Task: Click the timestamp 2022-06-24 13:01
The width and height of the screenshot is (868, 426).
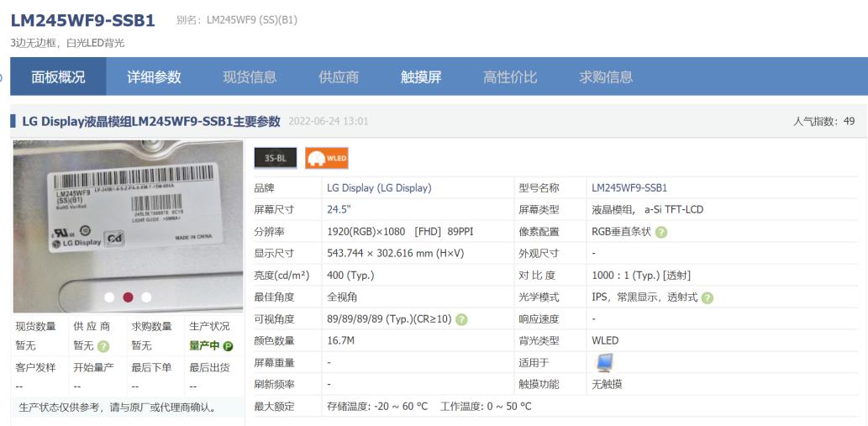Action: pos(329,121)
